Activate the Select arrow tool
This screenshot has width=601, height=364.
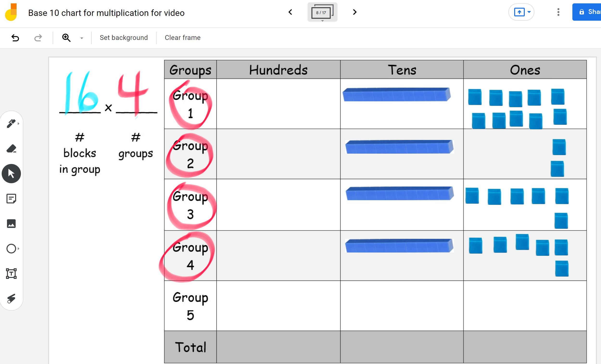(11, 174)
